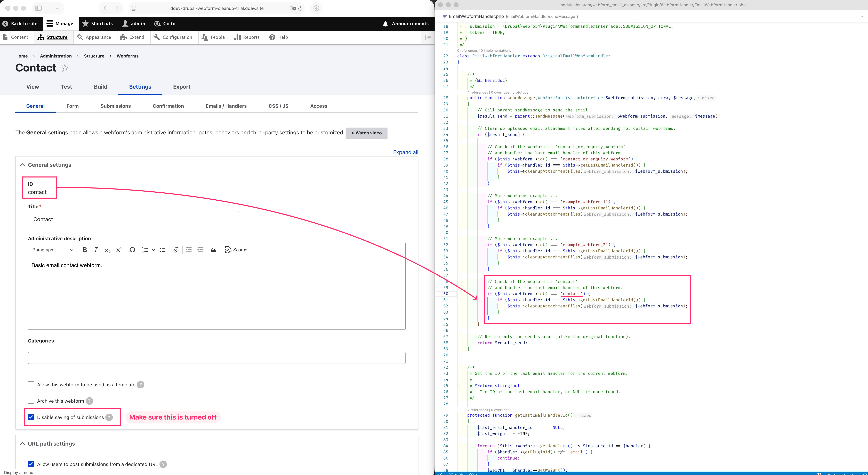Collapse the General settings section

tap(49, 165)
